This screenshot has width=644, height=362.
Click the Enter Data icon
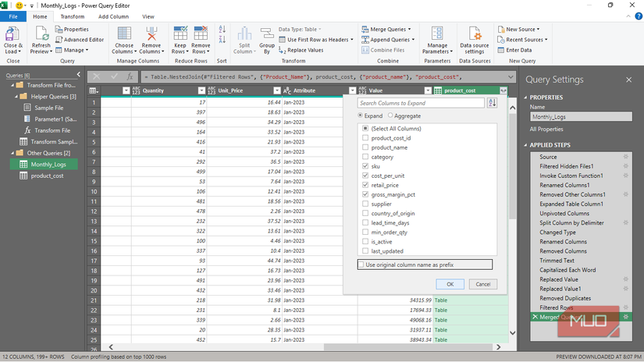tap(500, 50)
